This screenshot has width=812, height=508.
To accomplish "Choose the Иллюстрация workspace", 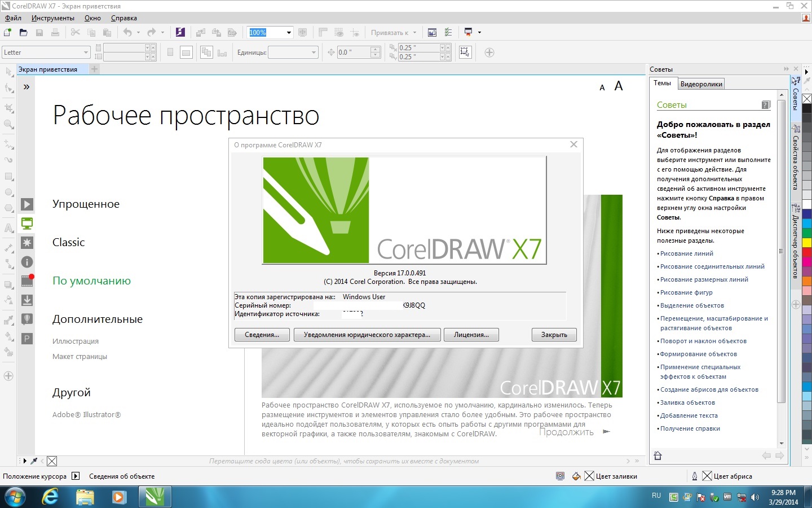I will (x=76, y=341).
